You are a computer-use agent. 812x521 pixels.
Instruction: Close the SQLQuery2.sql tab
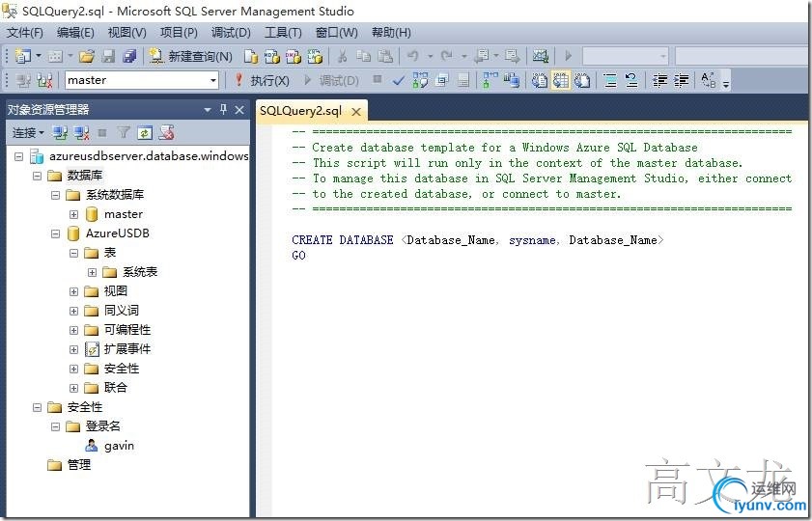355,111
